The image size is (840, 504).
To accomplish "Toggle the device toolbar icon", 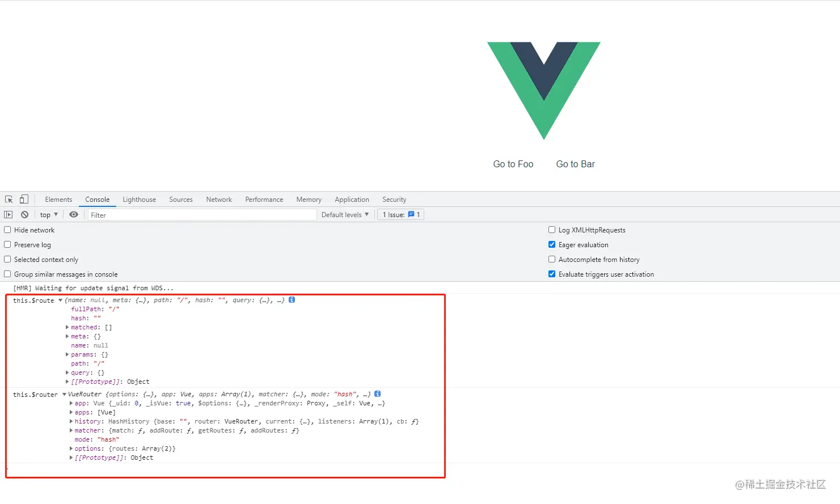I will click(x=24, y=200).
